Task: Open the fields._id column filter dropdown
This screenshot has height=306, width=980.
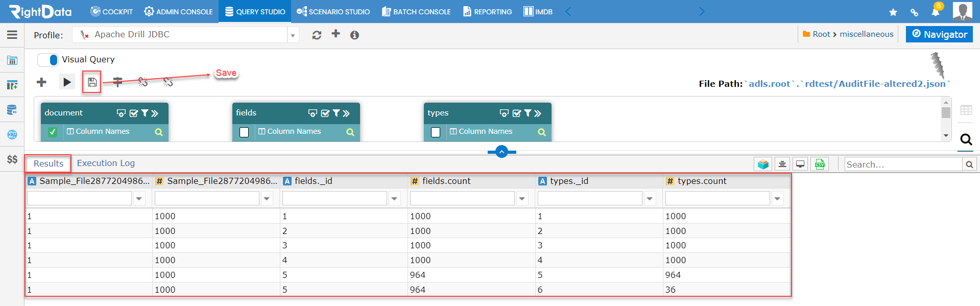Action: point(394,198)
